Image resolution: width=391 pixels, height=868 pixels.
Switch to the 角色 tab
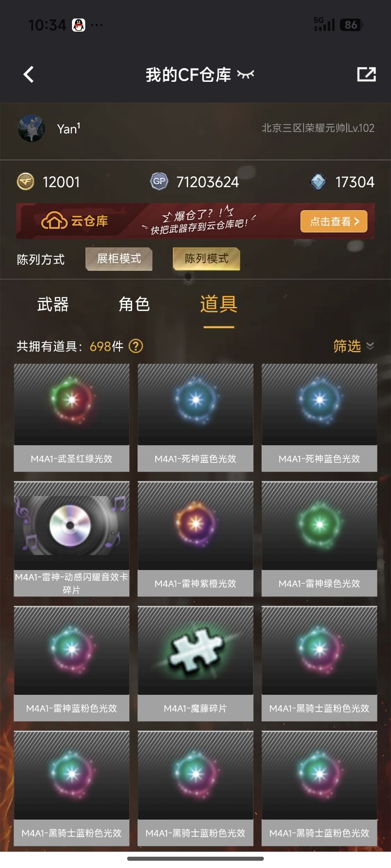tap(134, 304)
